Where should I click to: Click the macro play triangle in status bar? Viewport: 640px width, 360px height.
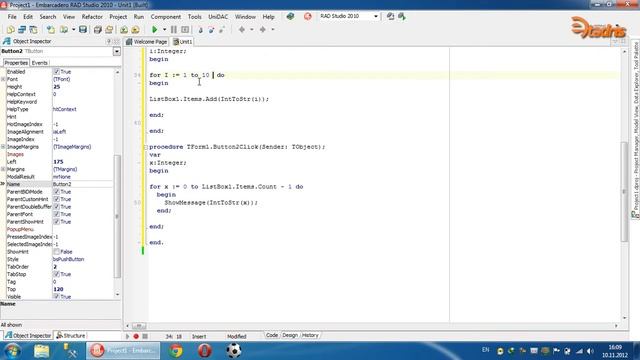click(x=127, y=336)
